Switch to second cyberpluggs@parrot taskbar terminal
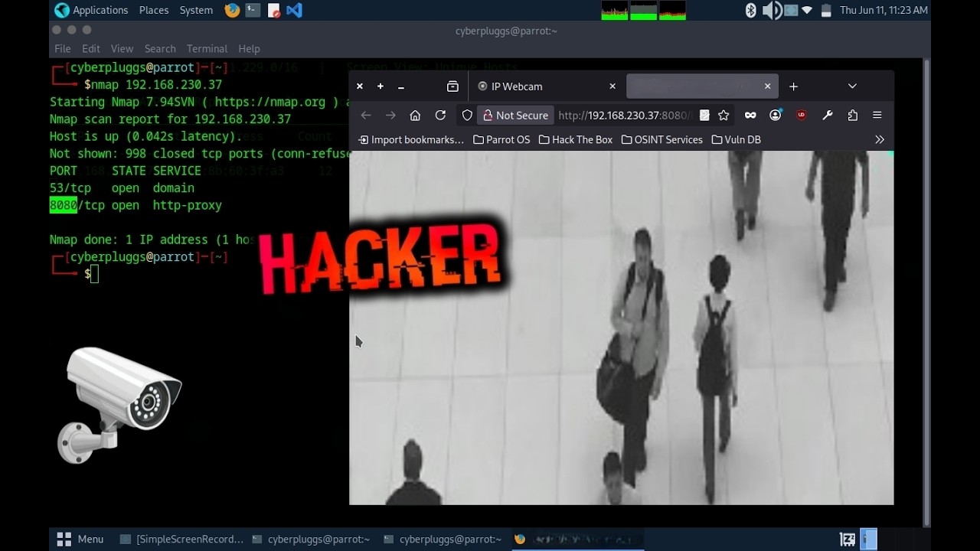The image size is (980, 551). pyautogui.click(x=443, y=539)
